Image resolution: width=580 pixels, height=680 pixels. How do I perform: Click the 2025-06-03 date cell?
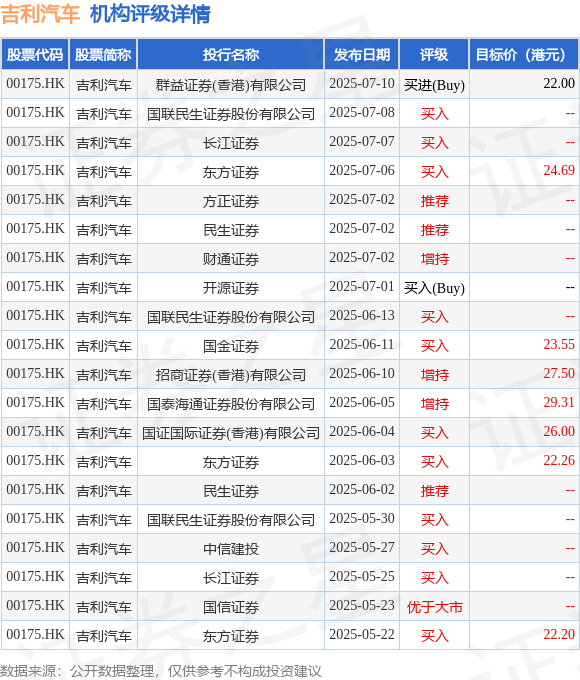point(362,461)
